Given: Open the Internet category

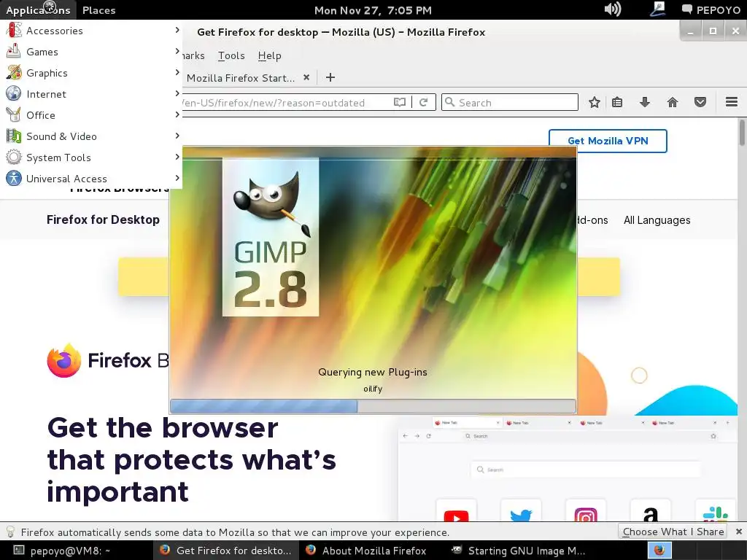Looking at the screenshot, I should coord(91,94).
